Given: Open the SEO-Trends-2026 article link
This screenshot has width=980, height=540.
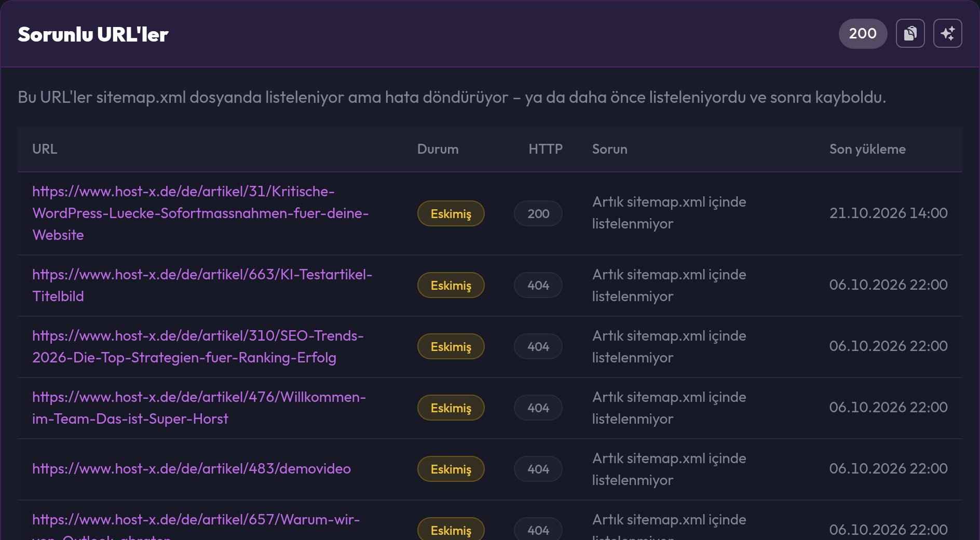Looking at the screenshot, I should [x=198, y=346].
